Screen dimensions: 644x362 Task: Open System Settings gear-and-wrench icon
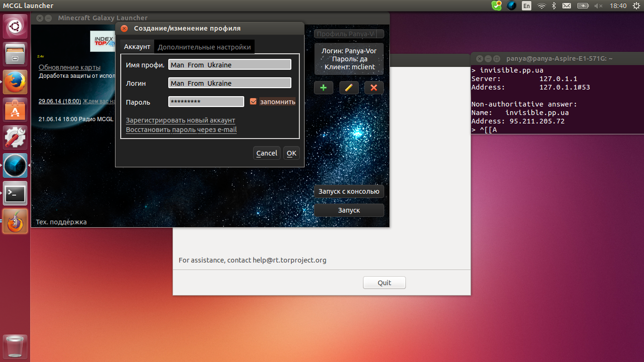pyautogui.click(x=15, y=138)
